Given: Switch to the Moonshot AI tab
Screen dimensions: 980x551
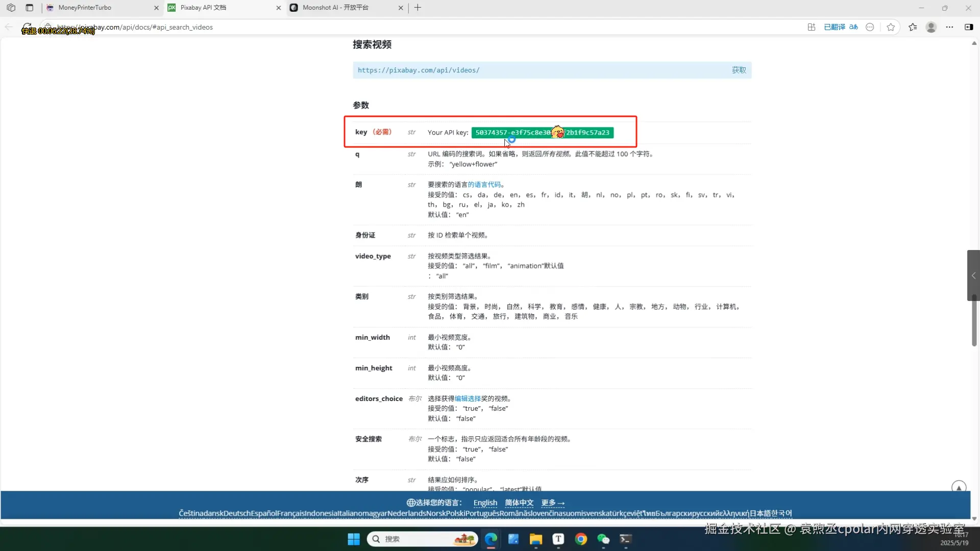Looking at the screenshot, I should pos(347,8).
